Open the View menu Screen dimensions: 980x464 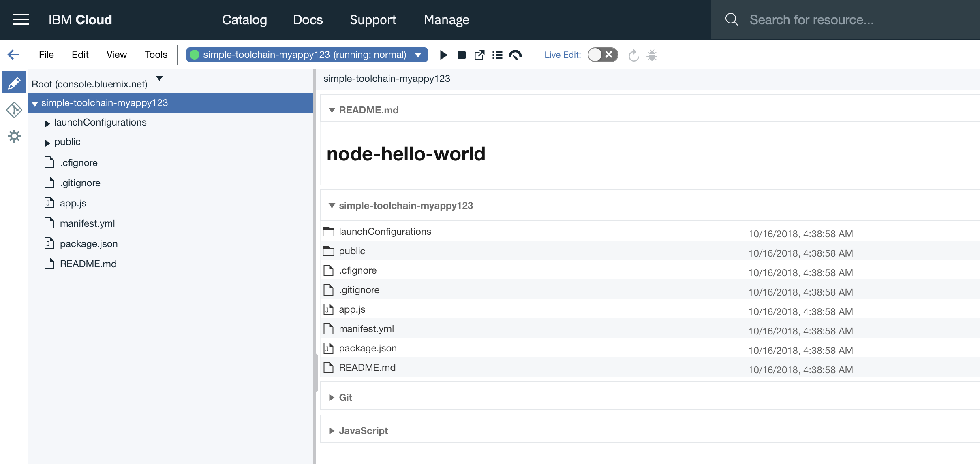click(x=117, y=55)
